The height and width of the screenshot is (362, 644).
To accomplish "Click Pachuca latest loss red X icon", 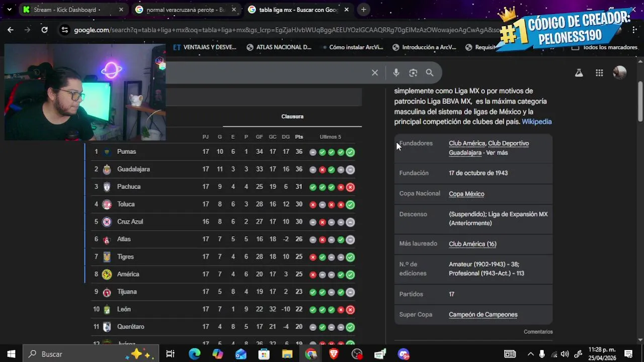I will (x=350, y=187).
